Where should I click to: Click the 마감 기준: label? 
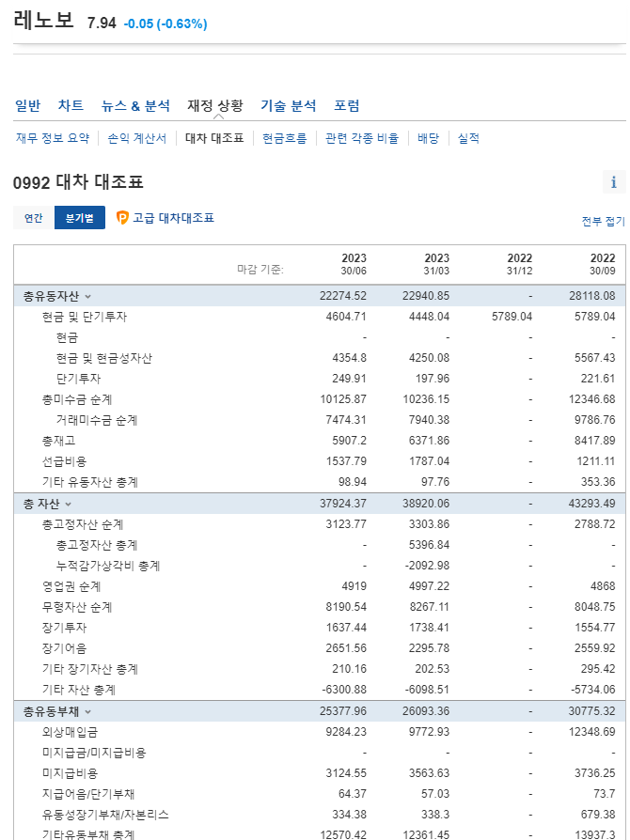(260, 270)
